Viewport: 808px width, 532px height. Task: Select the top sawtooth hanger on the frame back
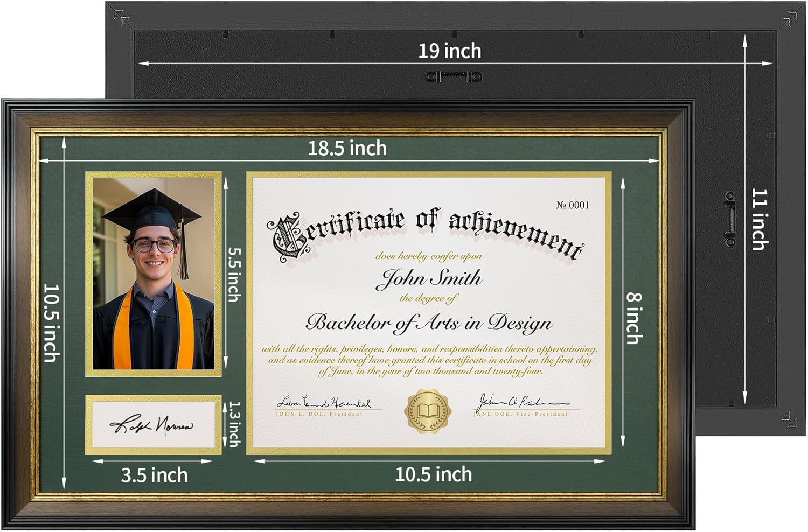(454, 76)
